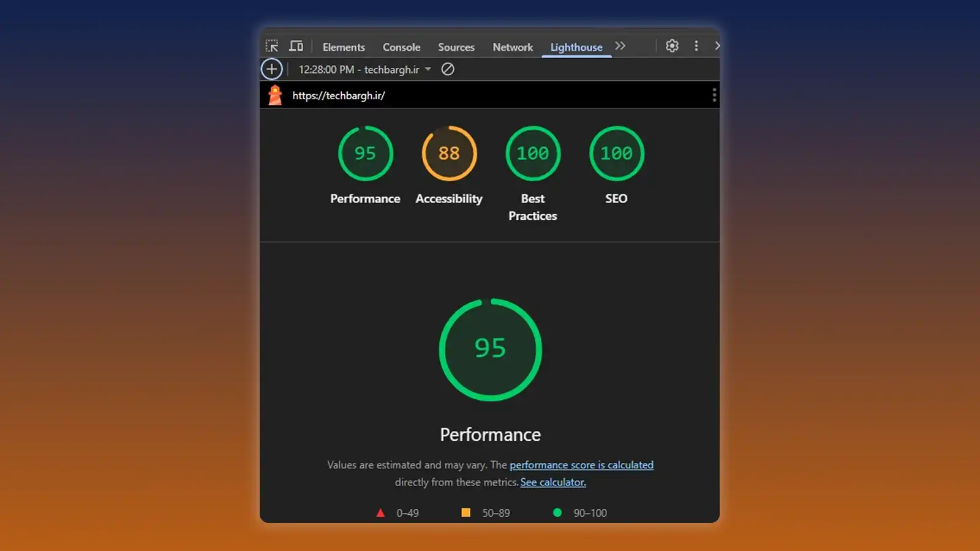Screen dimensions: 980x551
Task: Switch to the Console tab
Action: (x=401, y=47)
